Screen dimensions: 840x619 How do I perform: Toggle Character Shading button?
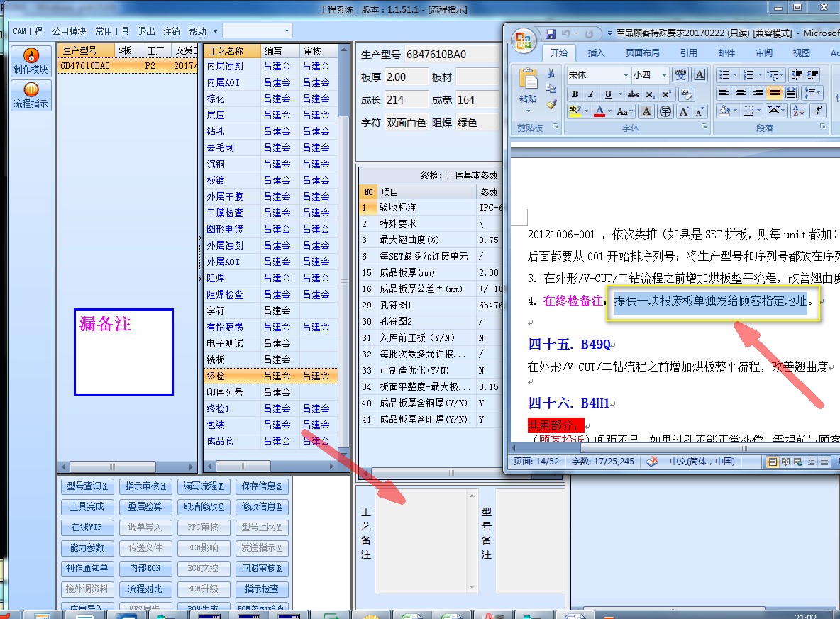pyautogui.click(x=646, y=111)
